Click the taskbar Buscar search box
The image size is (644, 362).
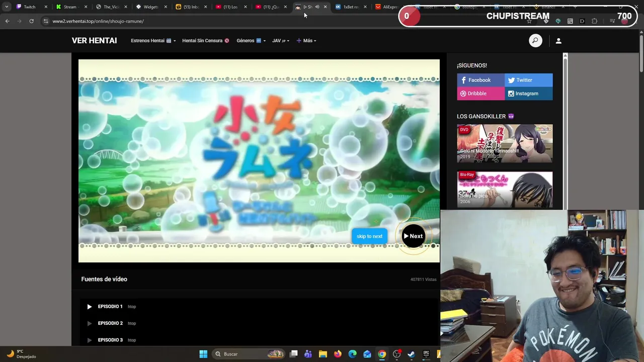tap(249, 354)
